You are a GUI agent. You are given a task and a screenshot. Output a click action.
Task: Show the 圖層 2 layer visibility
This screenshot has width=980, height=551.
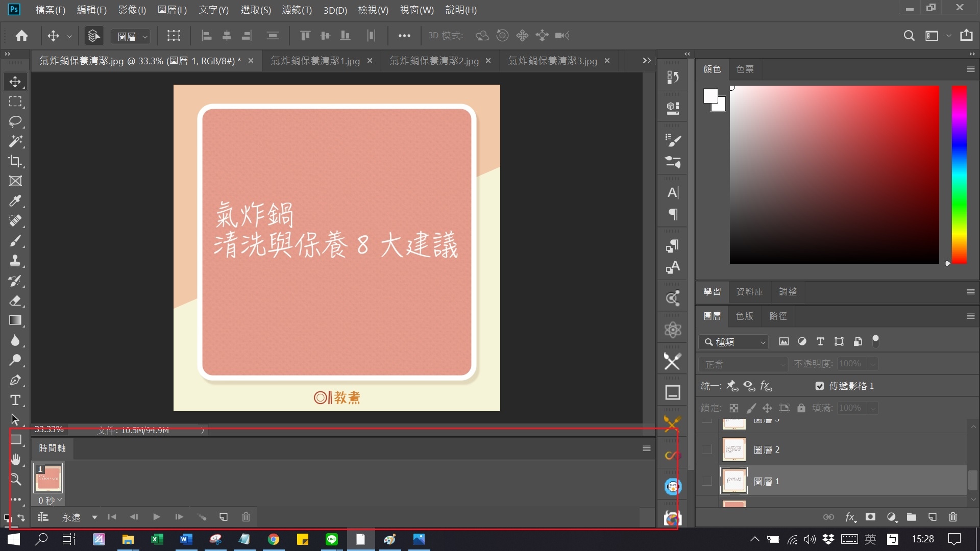coord(707,449)
